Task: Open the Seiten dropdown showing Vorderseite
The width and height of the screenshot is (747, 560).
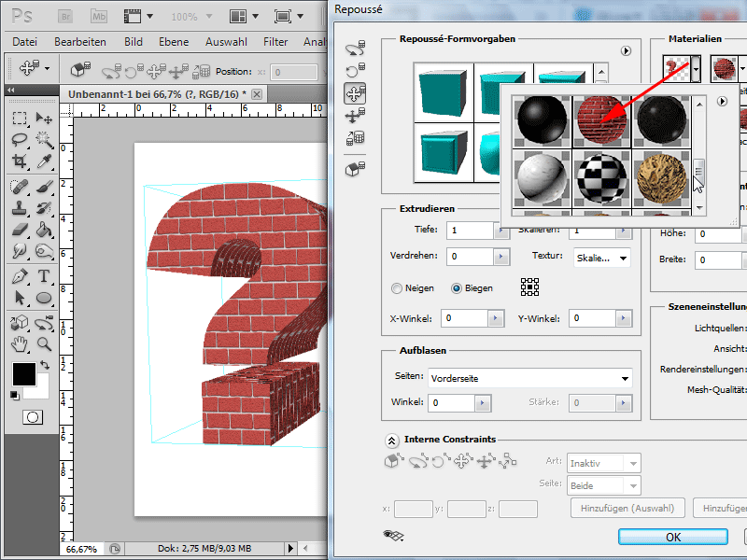Action: [x=529, y=379]
